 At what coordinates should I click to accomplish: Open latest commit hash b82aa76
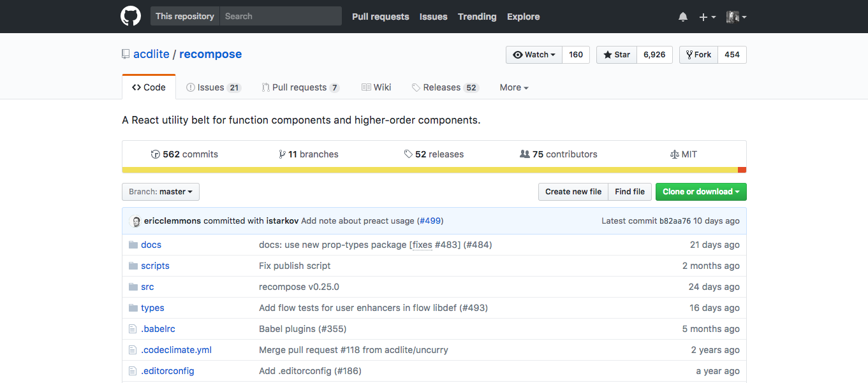tap(675, 221)
